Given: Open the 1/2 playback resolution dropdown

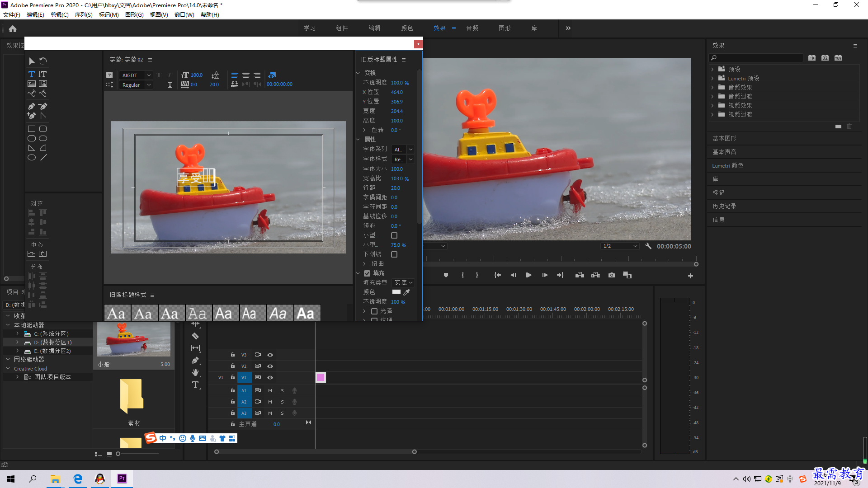Looking at the screenshot, I should tap(620, 246).
